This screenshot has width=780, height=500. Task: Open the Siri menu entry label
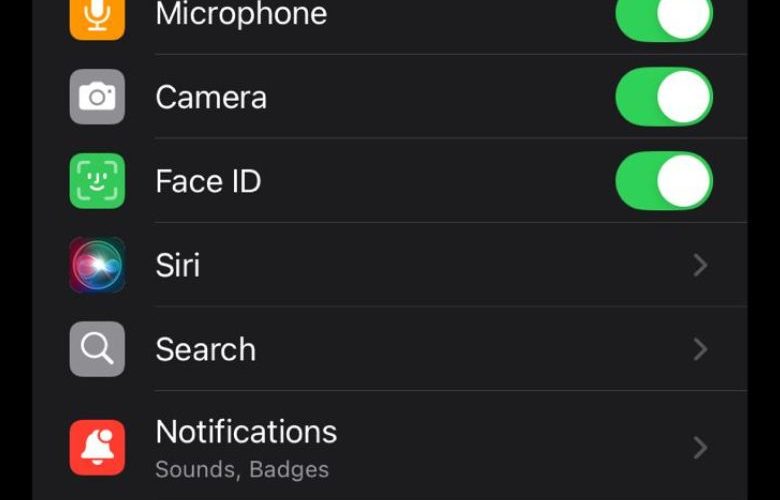coord(178,265)
